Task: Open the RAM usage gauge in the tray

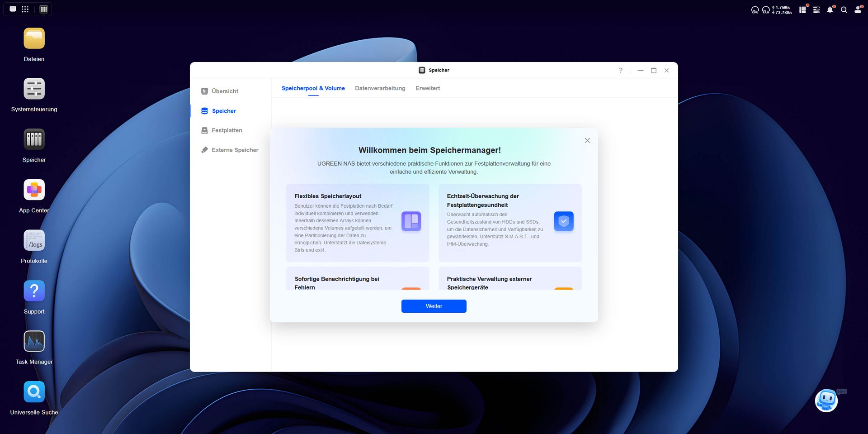Action: click(x=765, y=9)
